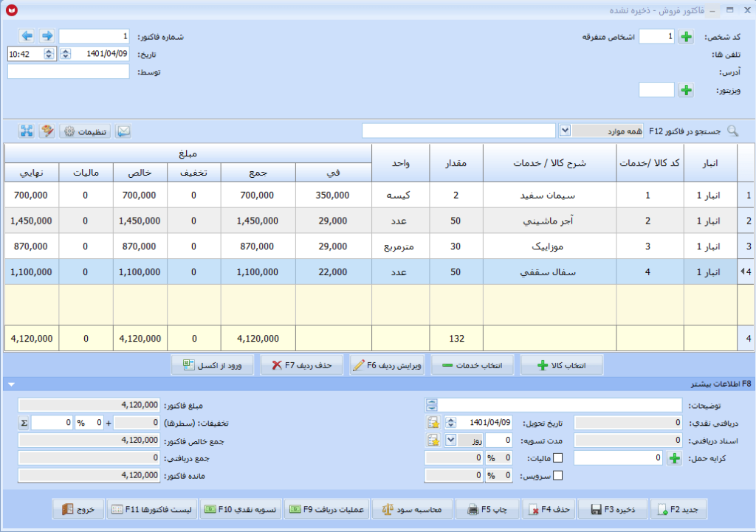Screen dimensions: 756x532
Task: Click the کد شخص code field
Action: (x=656, y=37)
